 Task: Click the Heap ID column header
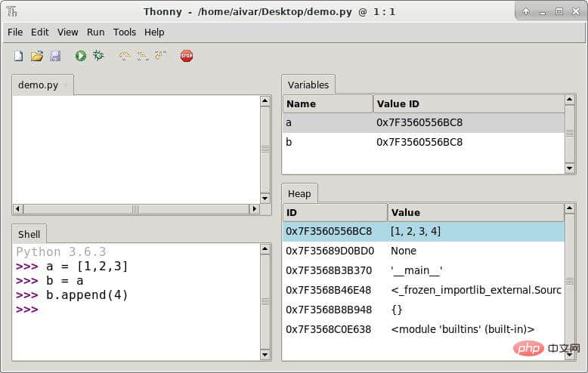pyautogui.click(x=335, y=212)
